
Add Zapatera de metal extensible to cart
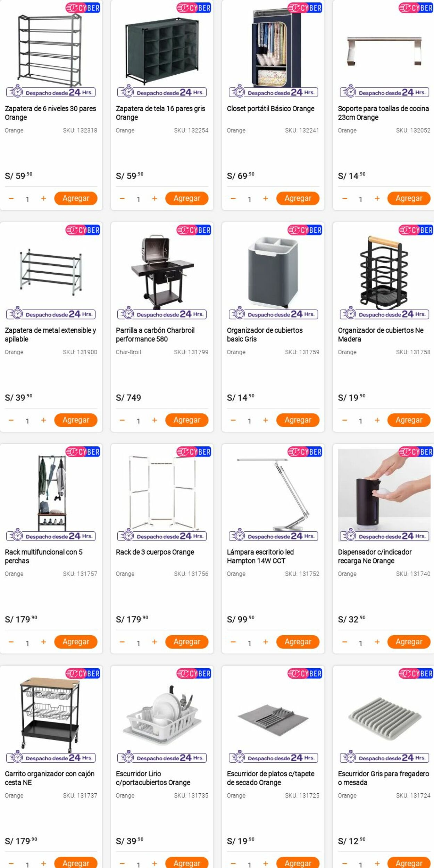76,420
